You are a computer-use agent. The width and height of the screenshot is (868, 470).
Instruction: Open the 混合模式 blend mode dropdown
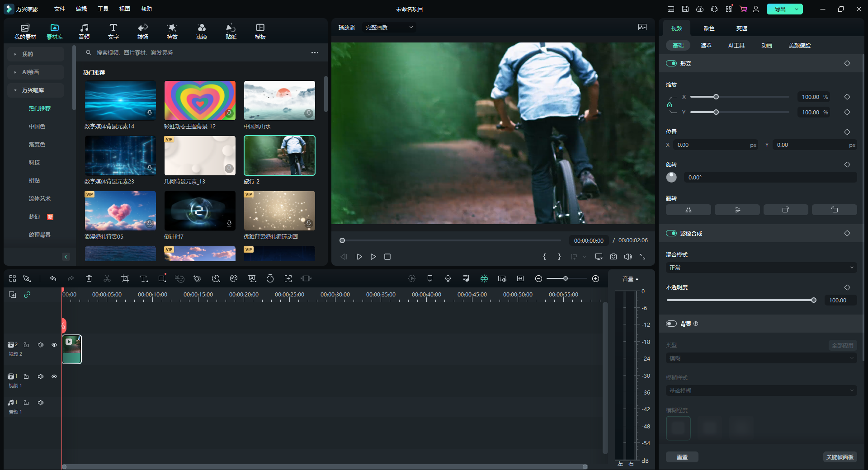coord(761,268)
